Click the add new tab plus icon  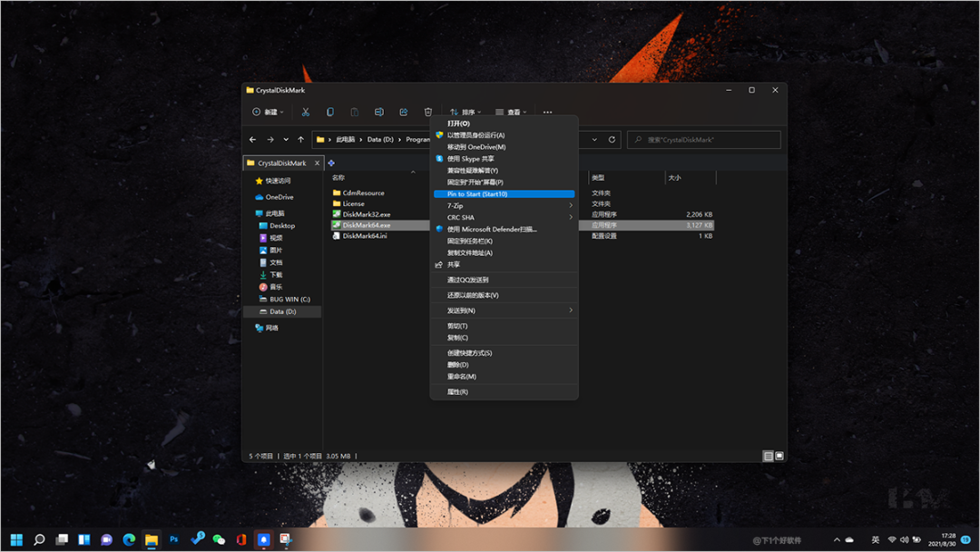click(331, 163)
